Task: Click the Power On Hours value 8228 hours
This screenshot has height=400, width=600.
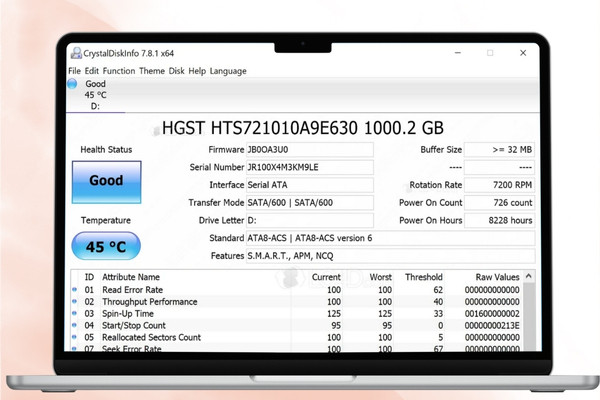Action: (x=499, y=220)
